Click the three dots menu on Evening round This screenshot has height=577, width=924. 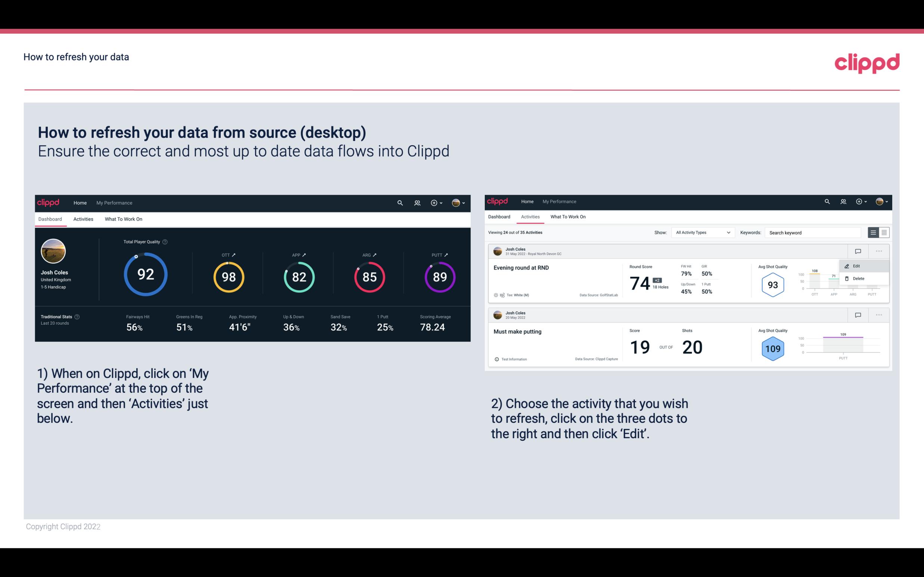tap(878, 250)
